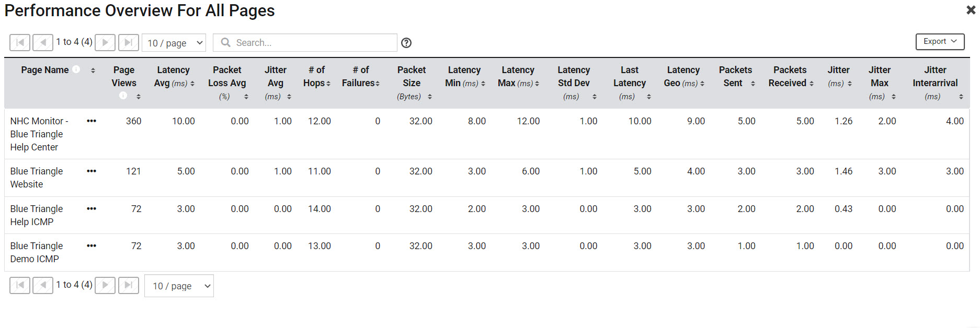Open options menu for Blue Triangle Help ICMP

pos(92,208)
